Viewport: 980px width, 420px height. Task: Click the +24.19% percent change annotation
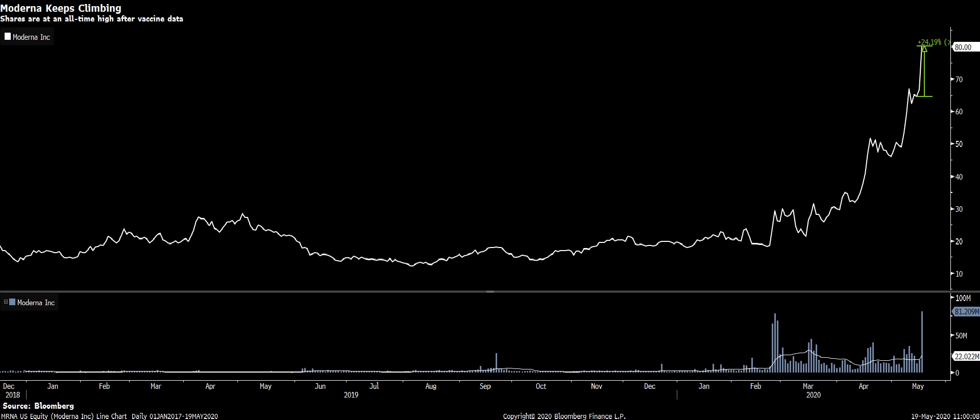pos(929,42)
